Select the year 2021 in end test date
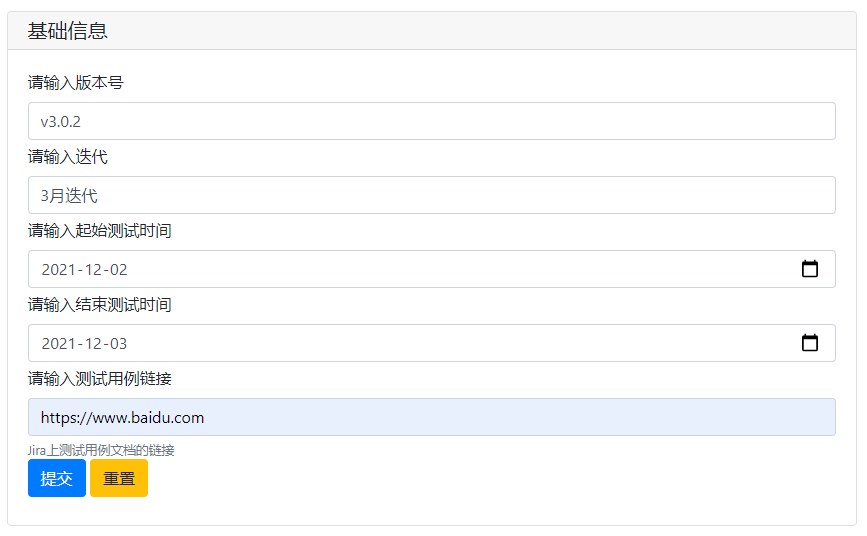The width and height of the screenshot is (867, 536). [x=59, y=343]
